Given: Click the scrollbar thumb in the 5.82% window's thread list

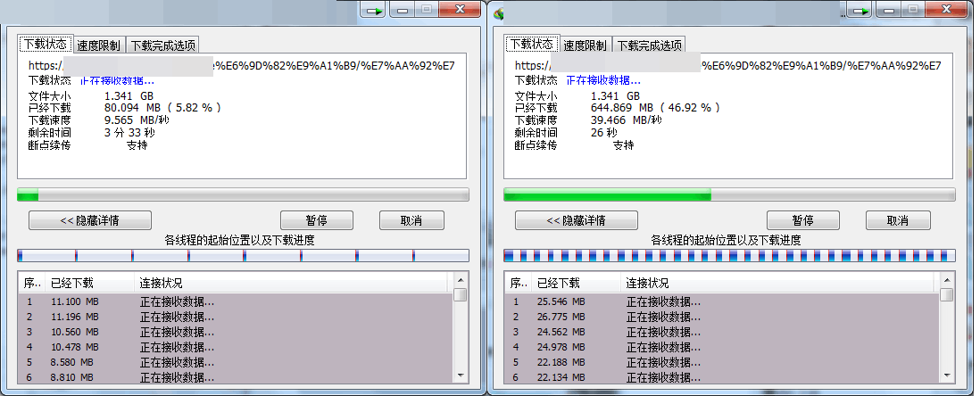Looking at the screenshot, I should [x=461, y=295].
